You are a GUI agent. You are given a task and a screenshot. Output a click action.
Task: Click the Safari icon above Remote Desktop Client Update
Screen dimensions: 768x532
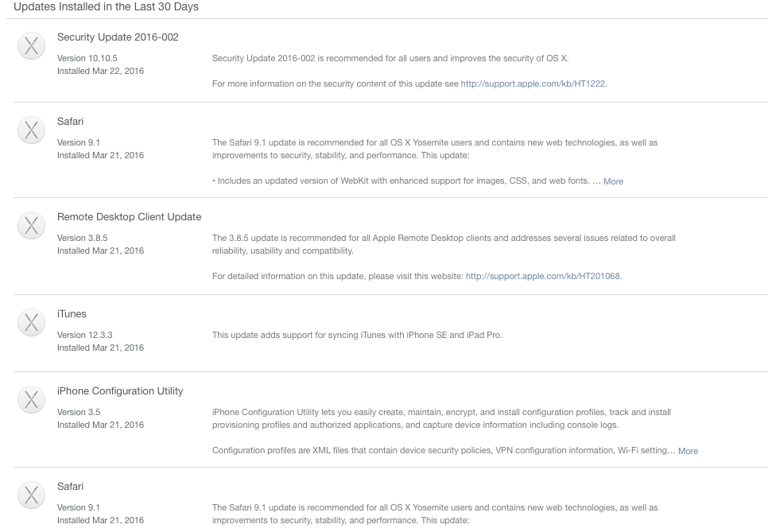tap(31, 130)
